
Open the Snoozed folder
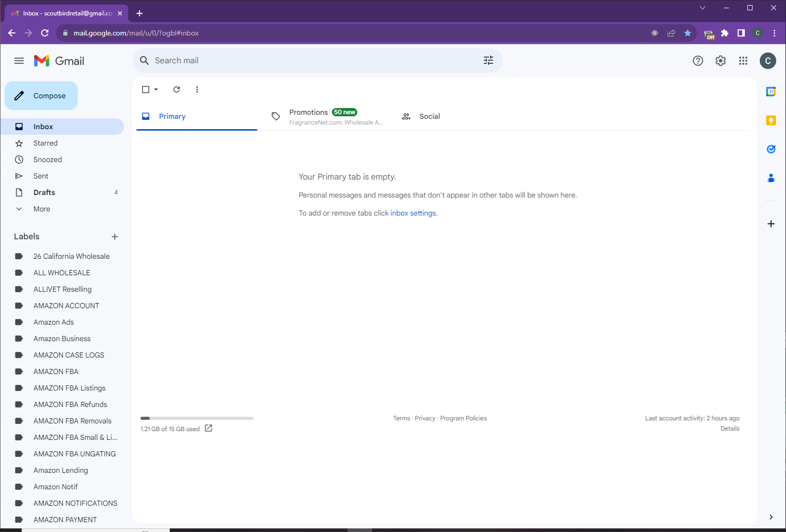[x=62, y=159]
